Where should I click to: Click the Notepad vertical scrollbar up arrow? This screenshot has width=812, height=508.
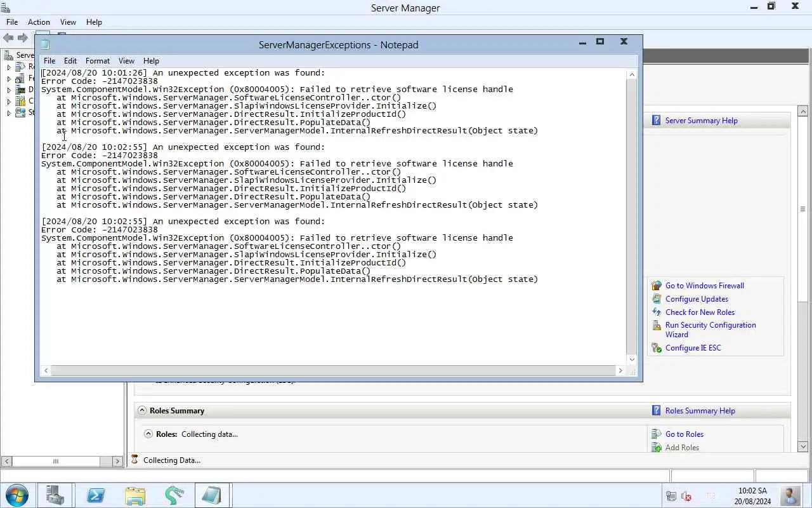coord(631,74)
